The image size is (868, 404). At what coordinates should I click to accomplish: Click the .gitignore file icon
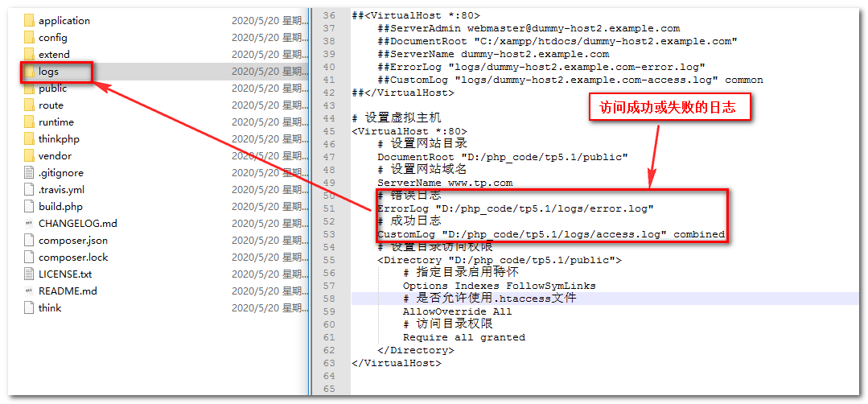[x=29, y=173]
